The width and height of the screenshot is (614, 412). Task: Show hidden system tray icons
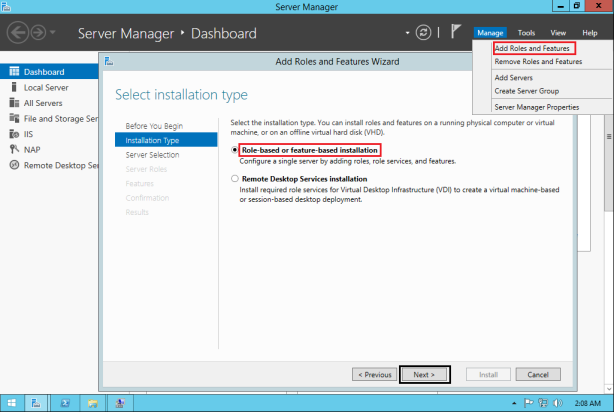[514, 403]
